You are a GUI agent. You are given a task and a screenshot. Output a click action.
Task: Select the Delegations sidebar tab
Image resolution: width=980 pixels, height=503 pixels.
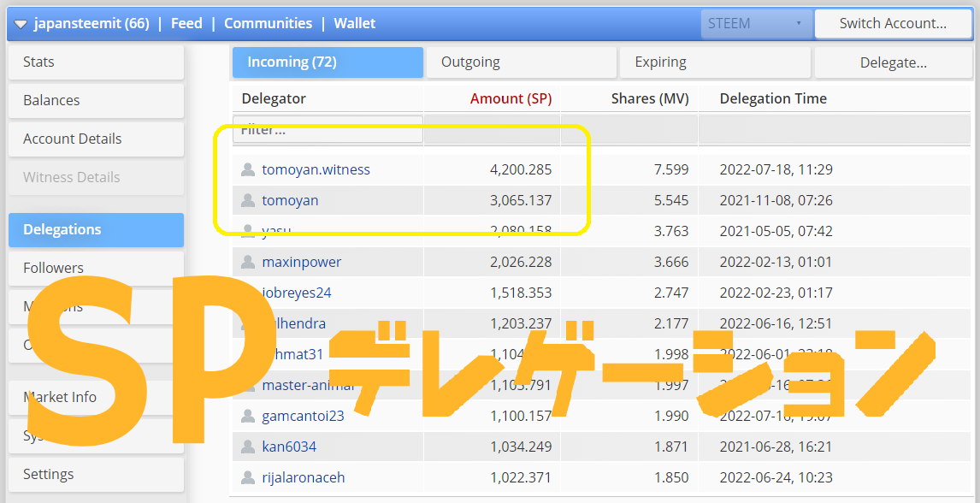(97, 229)
